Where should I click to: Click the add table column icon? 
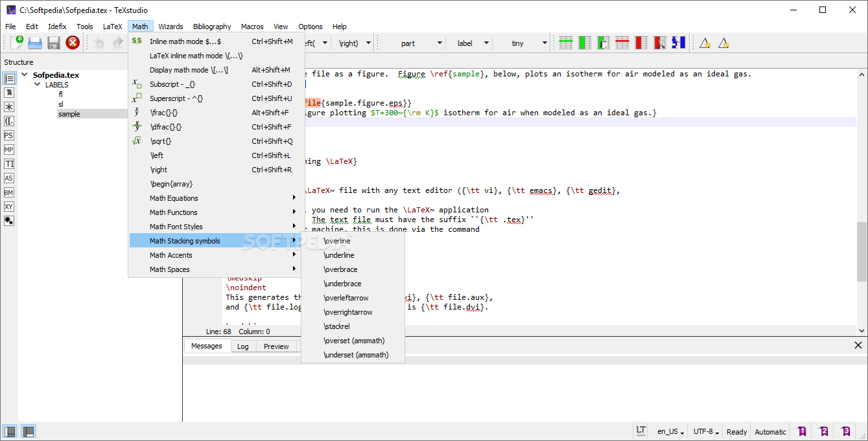(x=585, y=43)
